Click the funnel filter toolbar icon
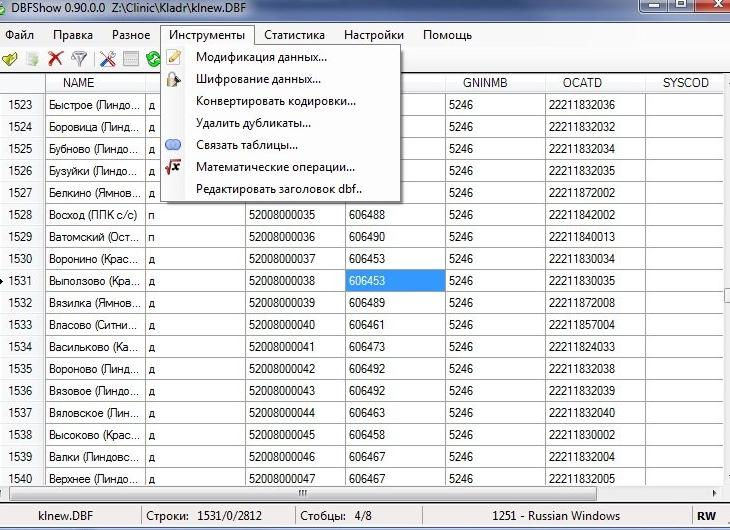Viewport: 730px width, 530px height. point(79,59)
